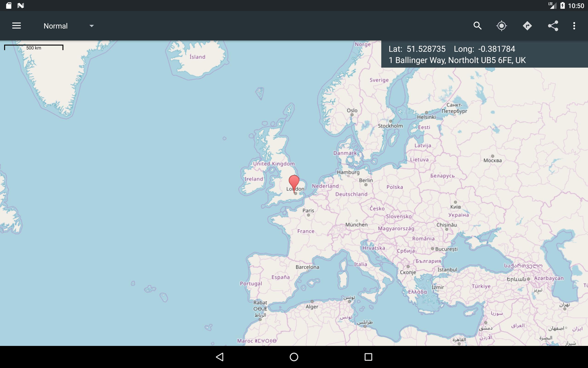588x368 pixels.
Task: Tap the Ireland country label
Action: point(254,179)
